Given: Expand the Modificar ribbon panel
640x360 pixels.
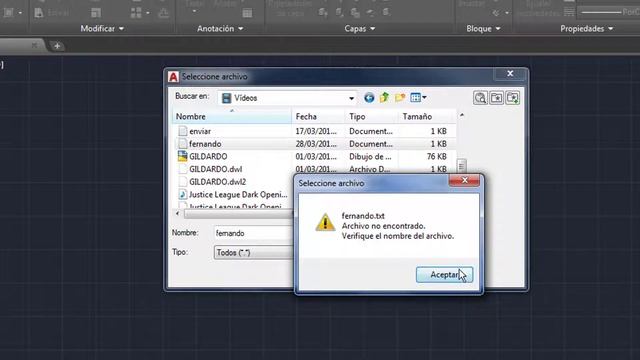Looking at the screenshot, I should [x=102, y=29].
